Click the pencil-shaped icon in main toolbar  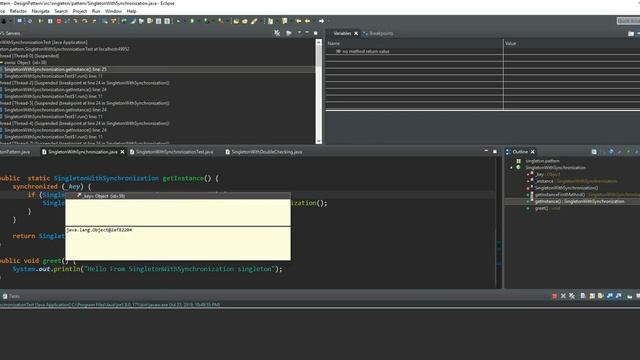(x=254, y=21)
